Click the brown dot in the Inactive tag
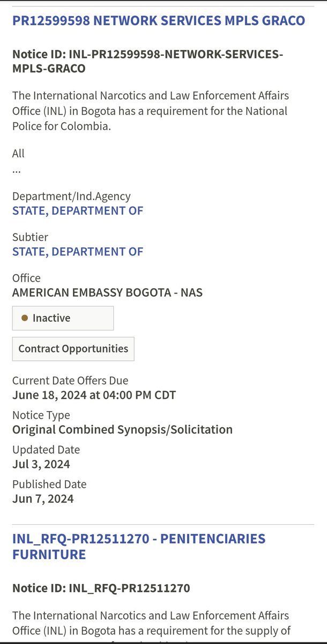The image size is (327, 644). 25,318
